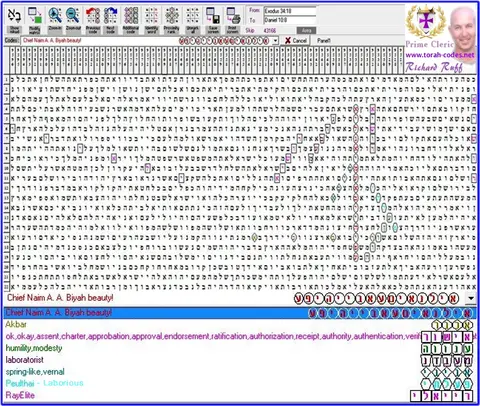The height and width of the screenshot is (406, 480).
Task: Open the www.torah-codes.net link
Action: [440, 55]
